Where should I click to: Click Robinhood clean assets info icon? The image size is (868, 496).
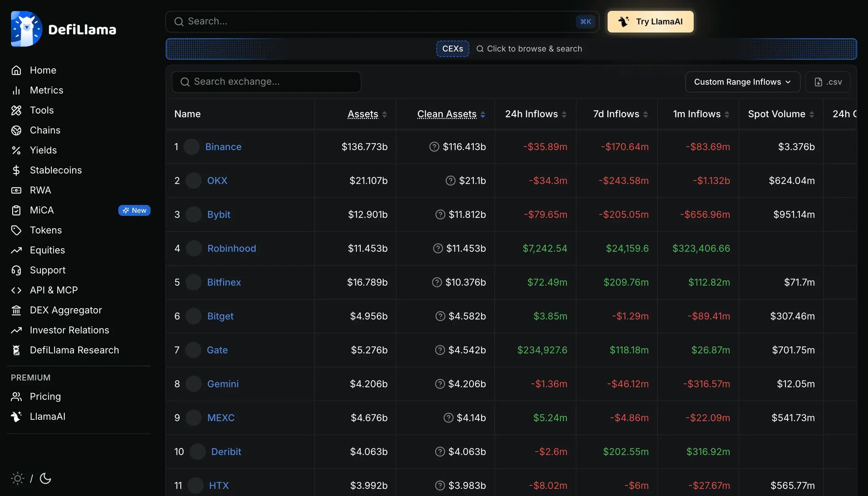(x=438, y=248)
